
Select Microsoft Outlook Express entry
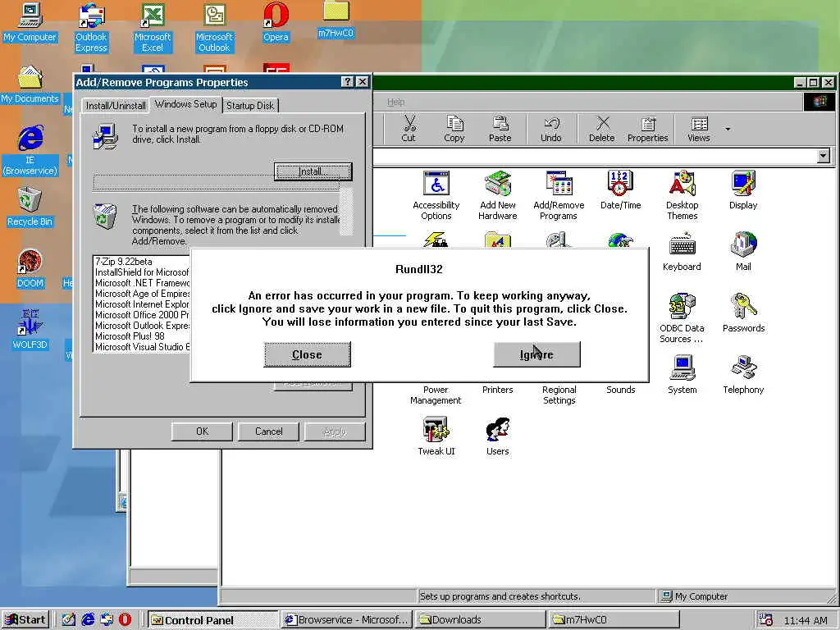point(142,326)
